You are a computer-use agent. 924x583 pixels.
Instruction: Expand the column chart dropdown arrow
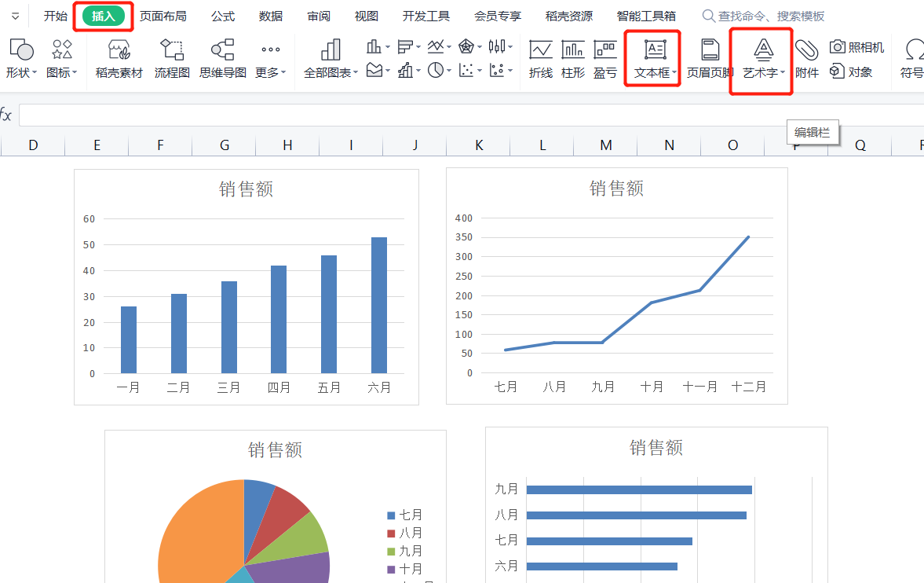387,46
